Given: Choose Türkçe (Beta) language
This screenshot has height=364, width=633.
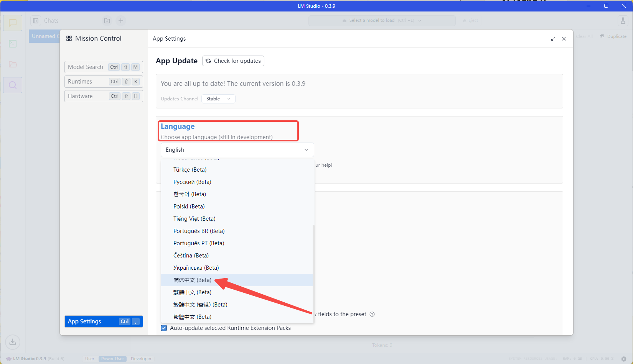Looking at the screenshot, I should (237, 170).
